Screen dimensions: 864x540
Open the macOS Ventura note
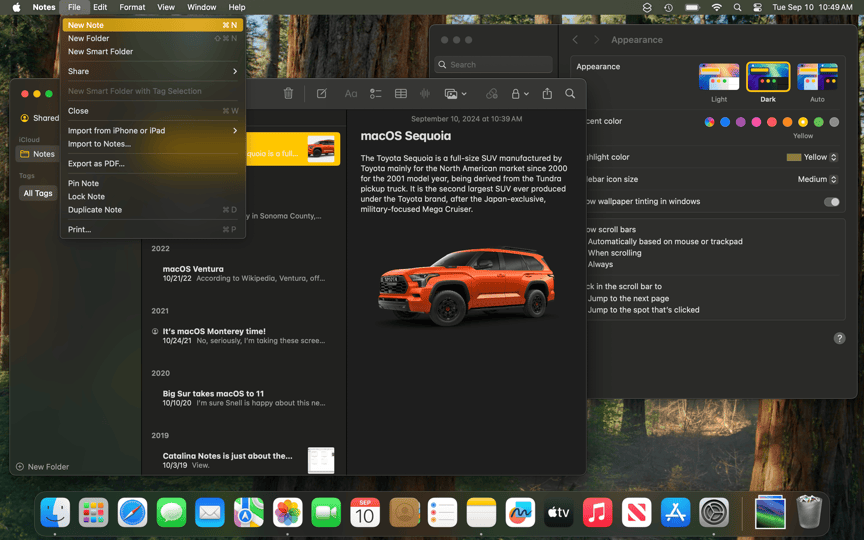[x=244, y=273]
